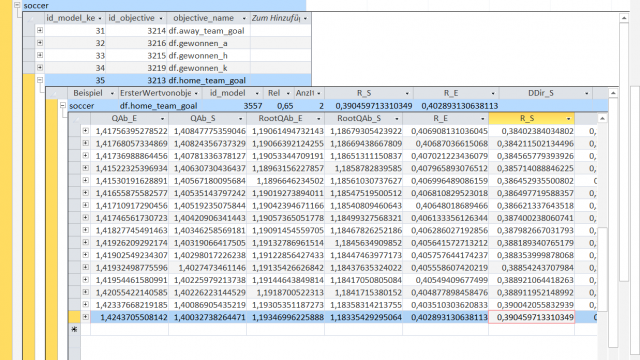
Task: Expand row with id_model_ke 33
Action: 40,55
